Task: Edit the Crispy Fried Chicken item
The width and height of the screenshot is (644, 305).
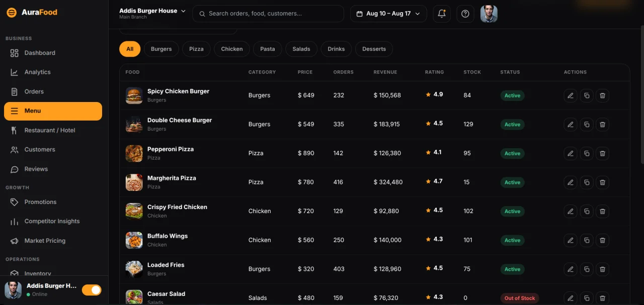Action: pos(571,211)
